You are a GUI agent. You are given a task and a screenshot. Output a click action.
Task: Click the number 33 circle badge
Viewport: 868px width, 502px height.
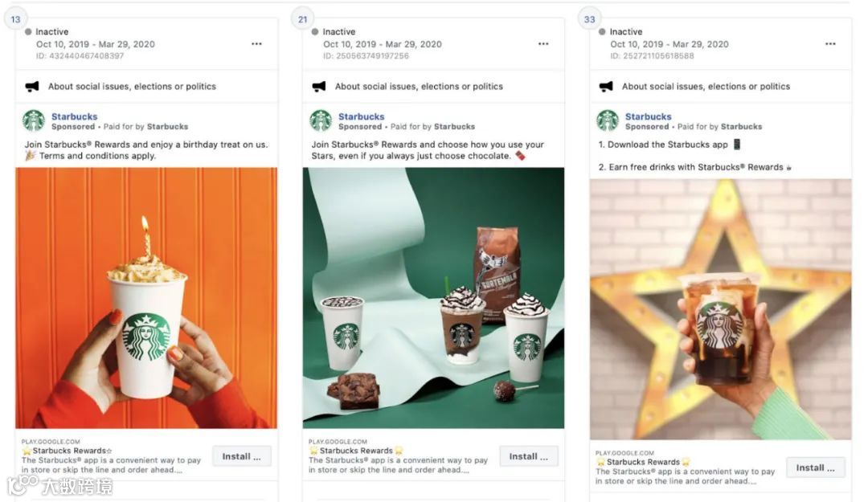tap(590, 19)
